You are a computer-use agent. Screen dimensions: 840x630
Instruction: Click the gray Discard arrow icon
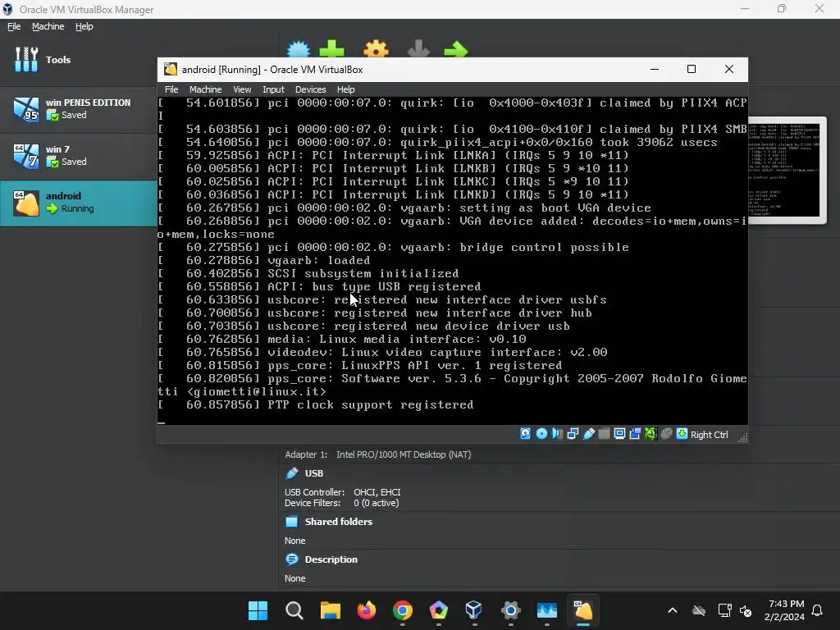pos(418,49)
